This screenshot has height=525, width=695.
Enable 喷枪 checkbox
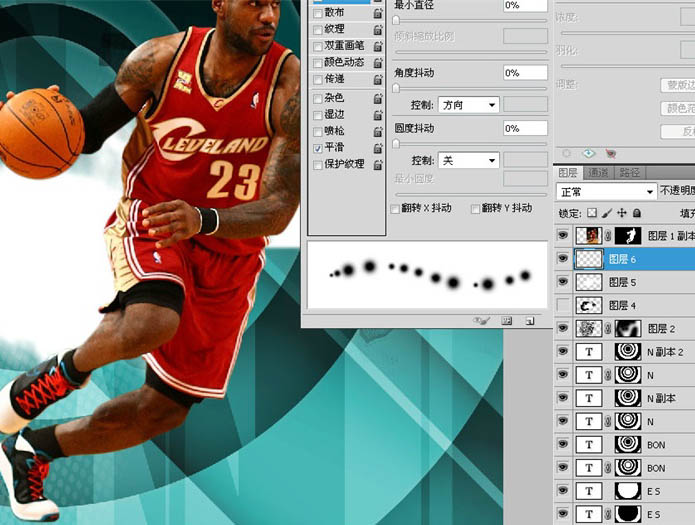317,132
